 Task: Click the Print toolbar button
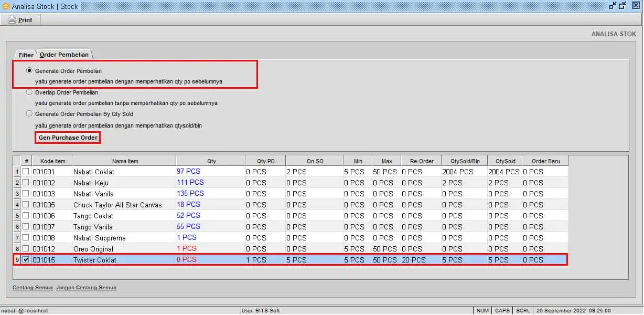pyautogui.click(x=20, y=20)
